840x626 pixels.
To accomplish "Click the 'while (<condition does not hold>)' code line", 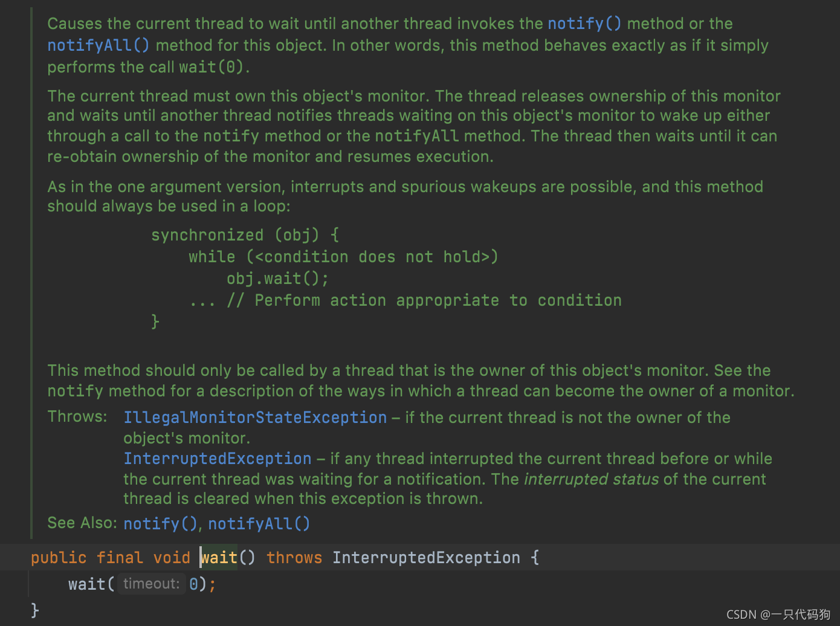I will pyautogui.click(x=344, y=257).
